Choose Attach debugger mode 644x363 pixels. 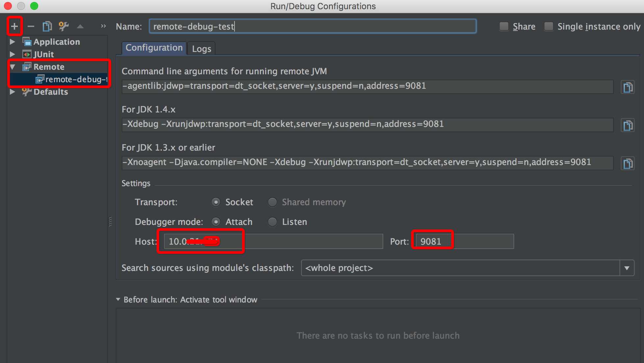pyautogui.click(x=216, y=222)
